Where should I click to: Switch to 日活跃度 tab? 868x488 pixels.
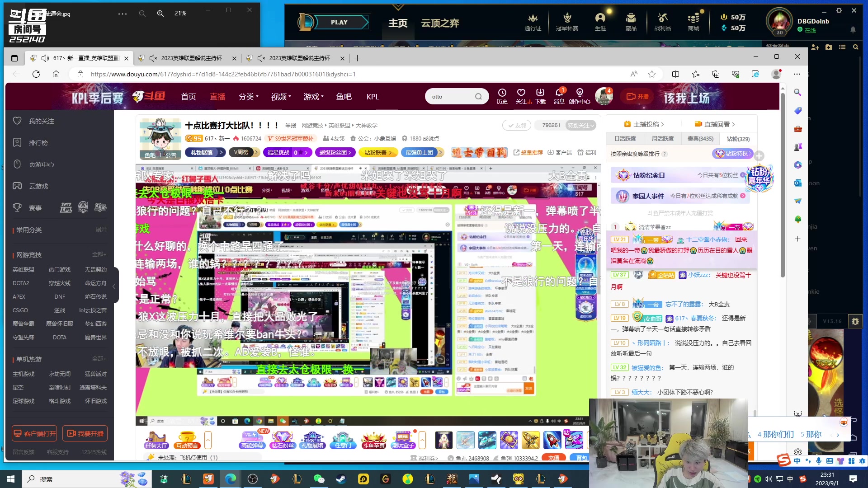[625, 139]
